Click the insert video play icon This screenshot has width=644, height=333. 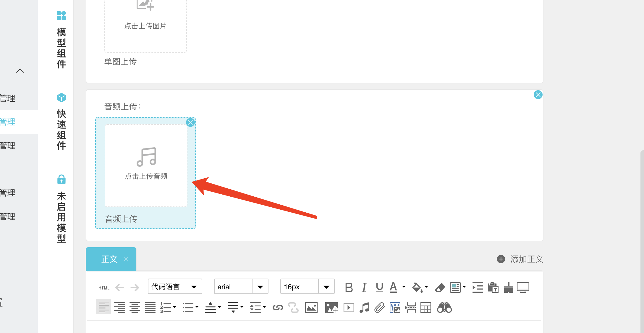[349, 308]
